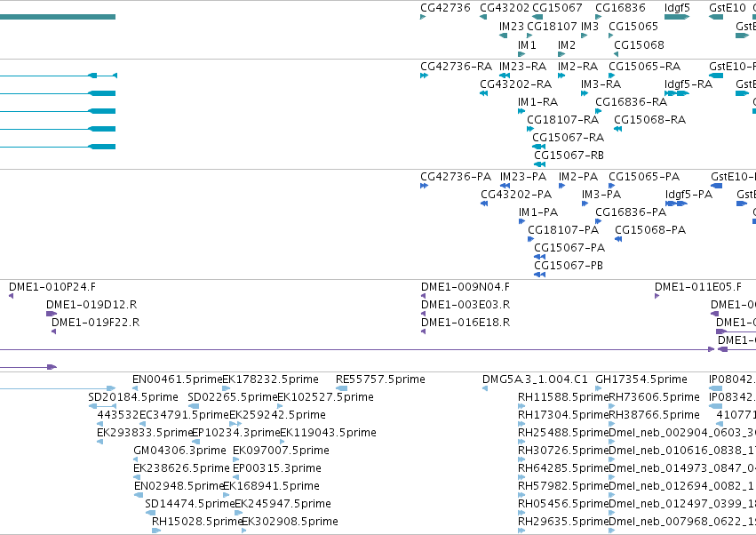Image resolution: width=756 pixels, height=535 pixels.
Task: Select the CG18107-RA transcript label
Action: [x=562, y=120]
